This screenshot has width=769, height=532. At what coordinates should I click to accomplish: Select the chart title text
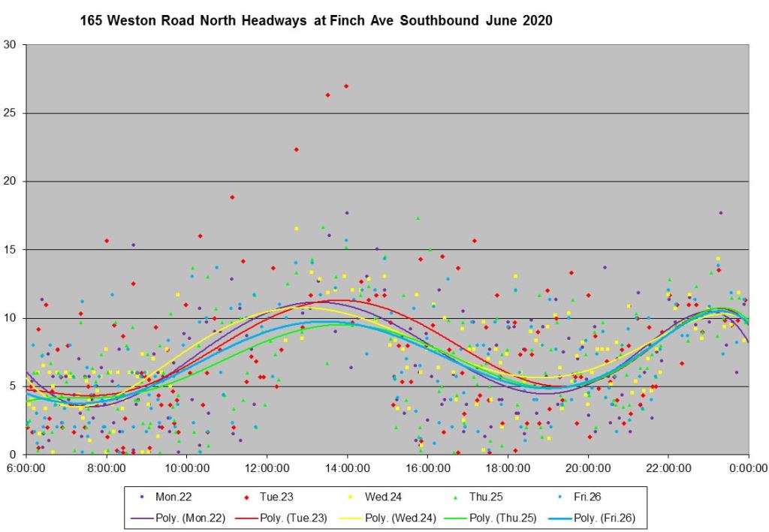[316, 21]
